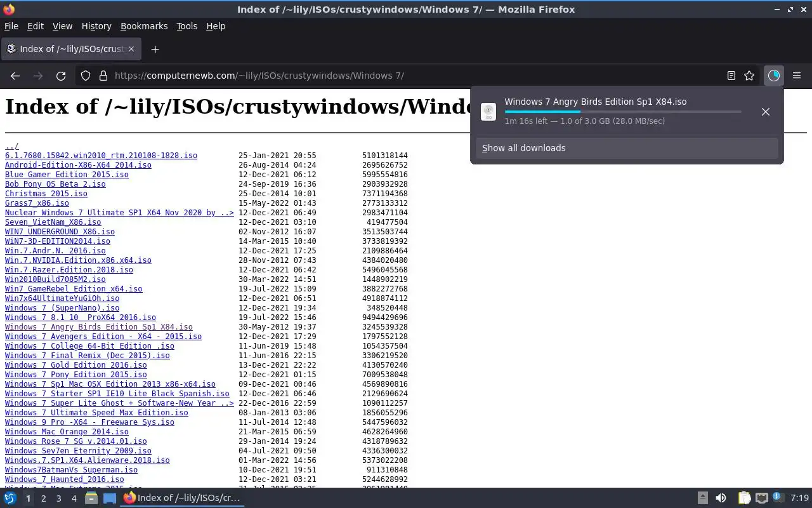The image size is (812, 508).
Task: Click the site security padlock icon
Action: tap(103, 76)
